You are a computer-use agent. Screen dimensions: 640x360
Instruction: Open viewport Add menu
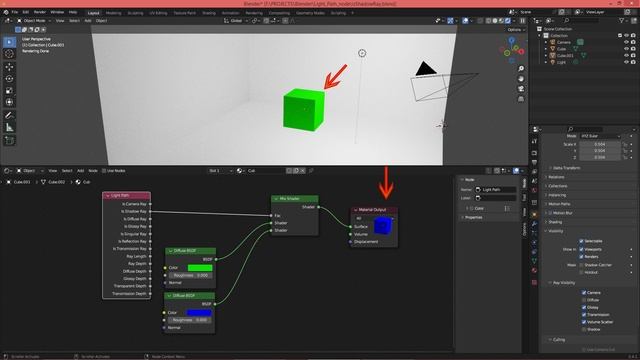[88, 20]
